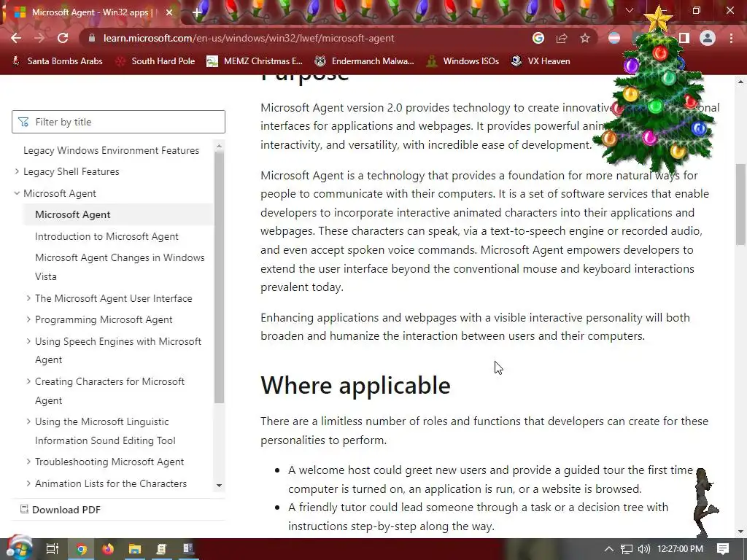Click the Filter by title field
This screenshot has width=747, height=560.
click(x=118, y=122)
